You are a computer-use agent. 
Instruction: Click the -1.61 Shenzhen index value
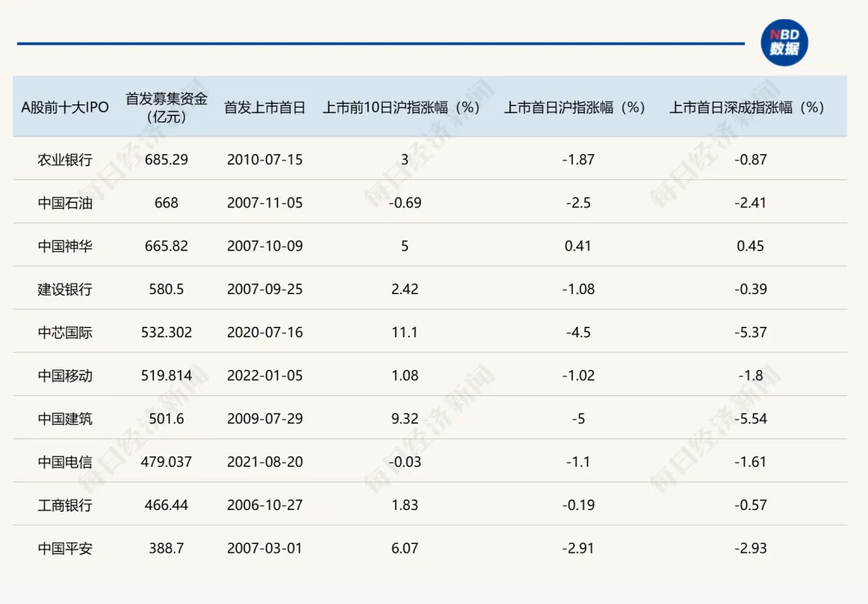[751, 462]
